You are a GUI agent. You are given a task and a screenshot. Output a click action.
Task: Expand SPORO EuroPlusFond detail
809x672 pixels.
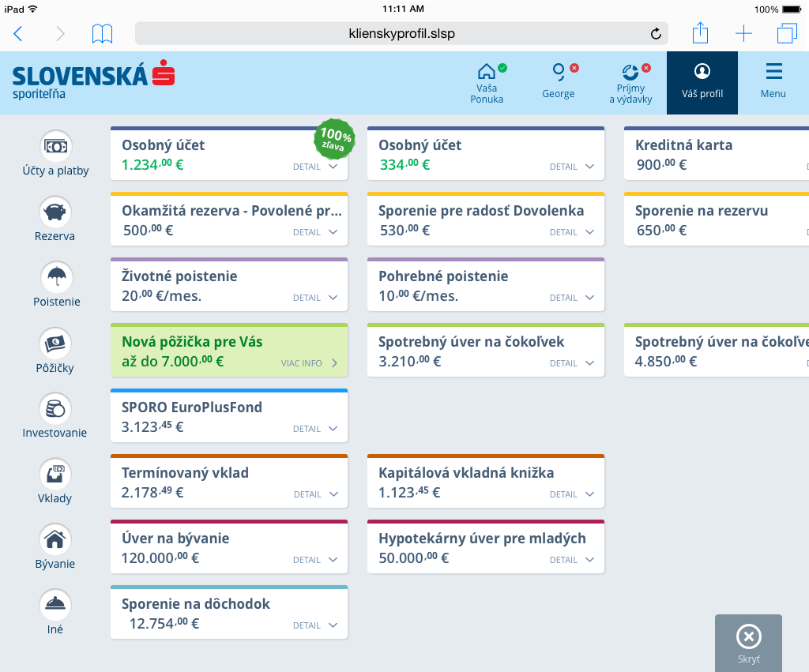point(315,429)
